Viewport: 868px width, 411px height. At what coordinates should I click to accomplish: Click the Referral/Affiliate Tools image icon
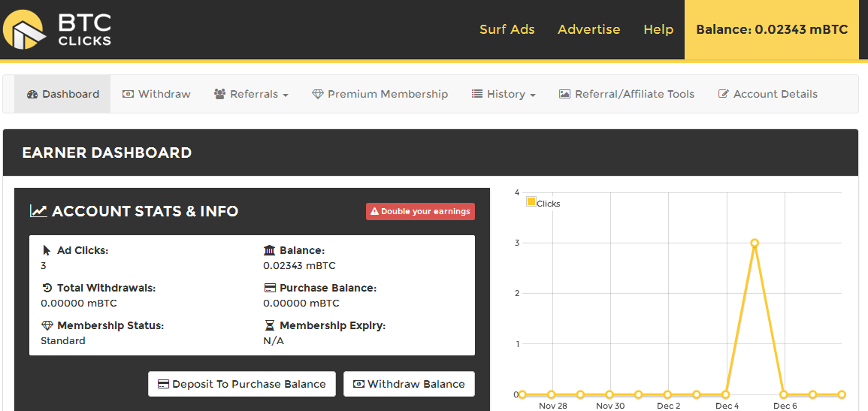564,94
